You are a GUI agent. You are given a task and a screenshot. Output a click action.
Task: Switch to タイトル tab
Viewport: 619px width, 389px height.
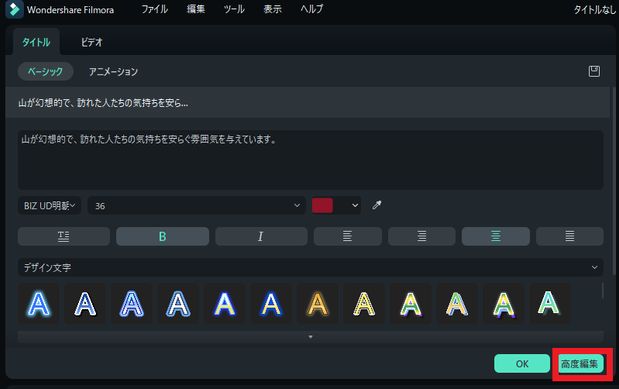pyautogui.click(x=36, y=42)
